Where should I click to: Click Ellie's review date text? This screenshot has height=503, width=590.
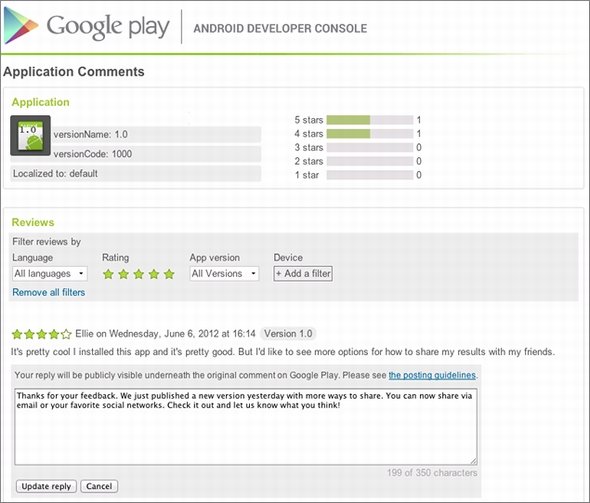[x=182, y=334]
